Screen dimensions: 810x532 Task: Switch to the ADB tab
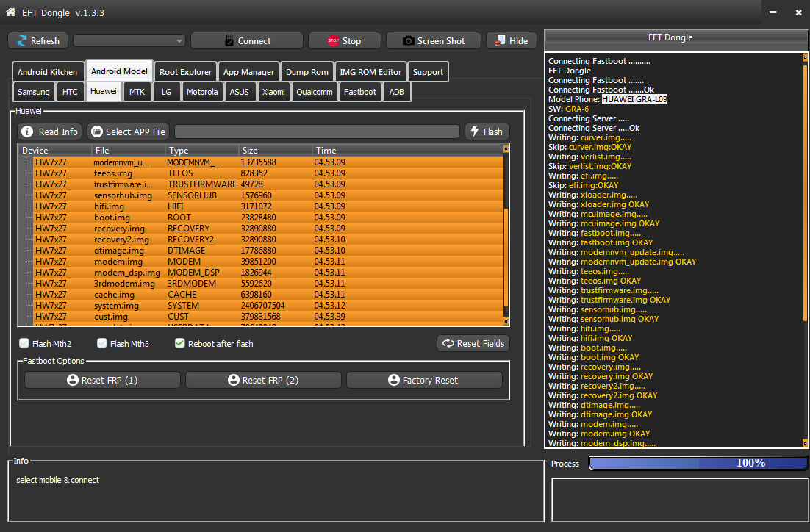[x=396, y=92]
